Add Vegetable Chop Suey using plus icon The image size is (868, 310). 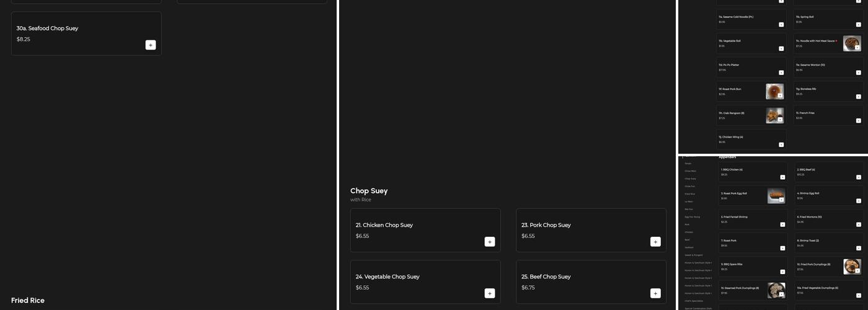(490, 293)
